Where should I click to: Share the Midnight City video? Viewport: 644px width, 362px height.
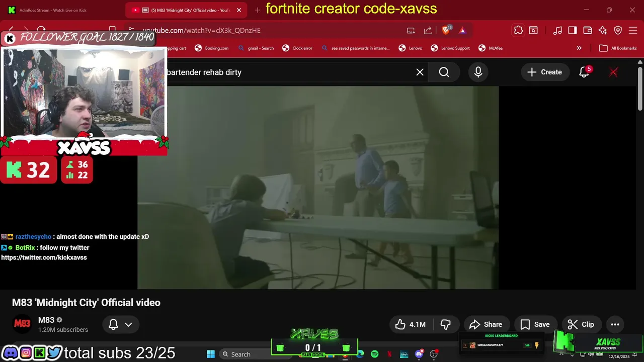[x=486, y=324]
